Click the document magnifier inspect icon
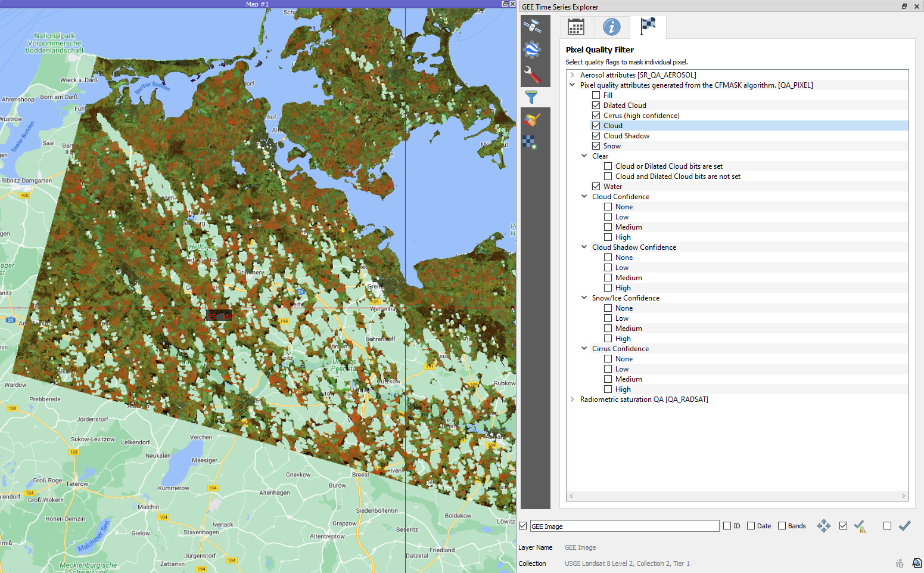Image resolution: width=924 pixels, height=573 pixels. tap(917, 563)
